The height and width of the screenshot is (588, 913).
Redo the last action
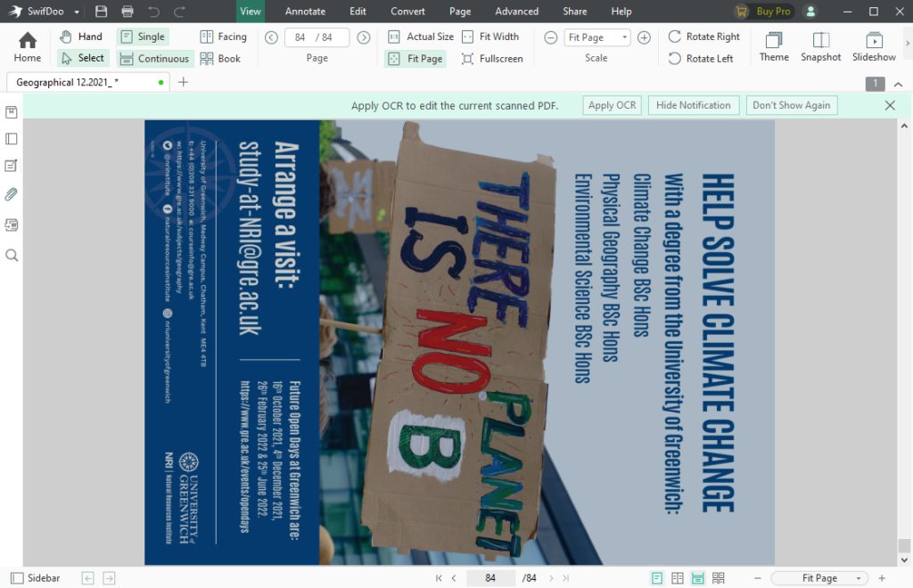click(180, 11)
